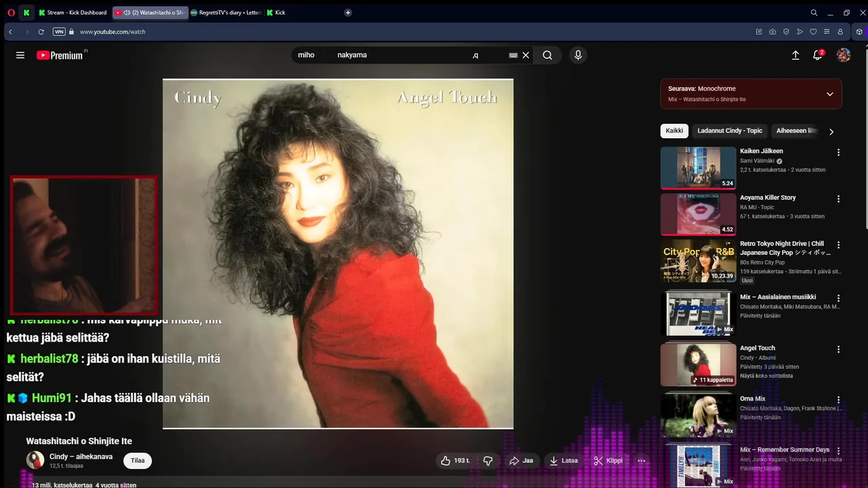868x488 pixels.
Task: Open options for Mix – Aasialainen musiikki
Action: click(838, 298)
